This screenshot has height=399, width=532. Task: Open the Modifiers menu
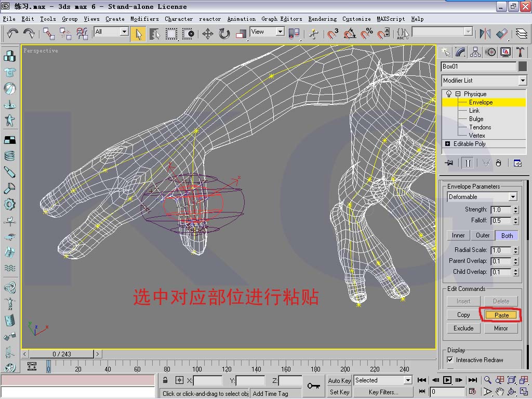point(144,19)
